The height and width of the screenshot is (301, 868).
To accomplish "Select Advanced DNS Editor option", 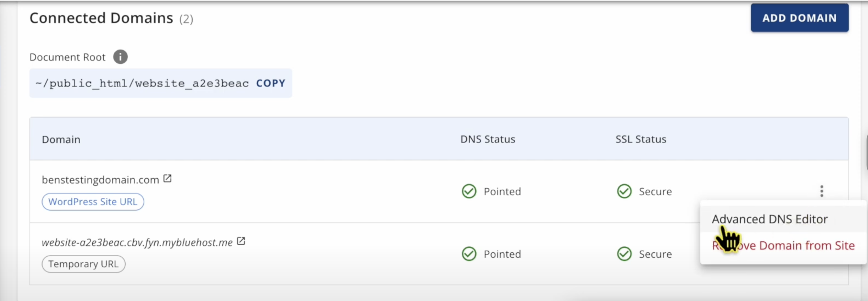I will (x=769, y=219).
